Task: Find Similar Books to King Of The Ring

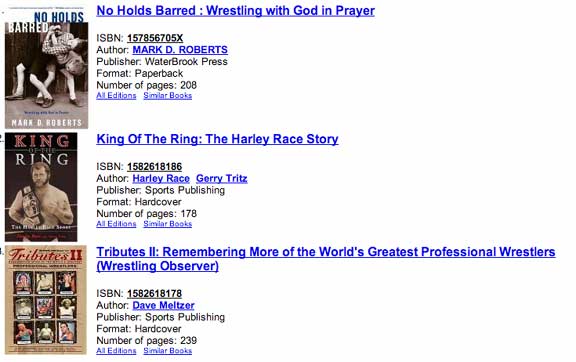Action: (168, 224)
